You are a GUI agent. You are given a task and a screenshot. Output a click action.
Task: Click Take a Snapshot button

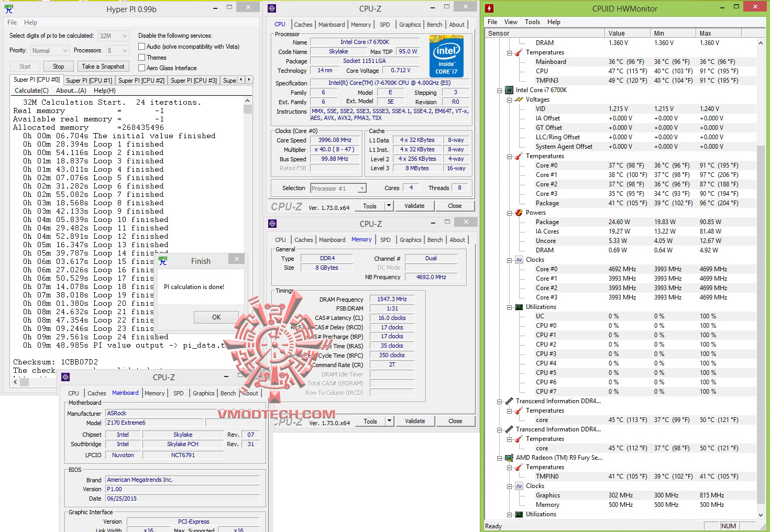(x=103, y=66)
